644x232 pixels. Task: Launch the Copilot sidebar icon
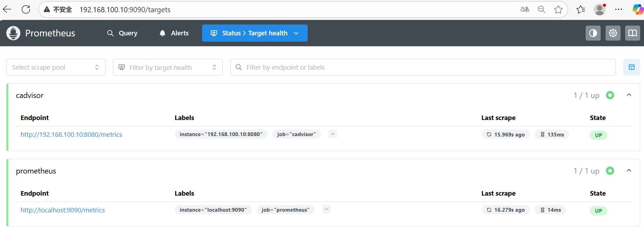pyautogui.click(x=638, y=9)
